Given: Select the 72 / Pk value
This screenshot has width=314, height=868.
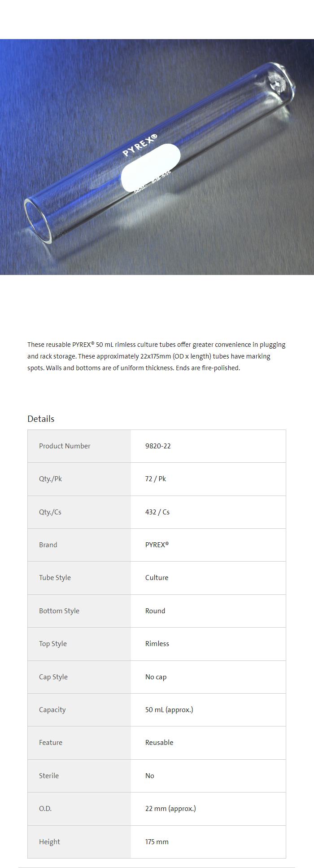Looking at the screenshot, I should click(x=156, y=479).
